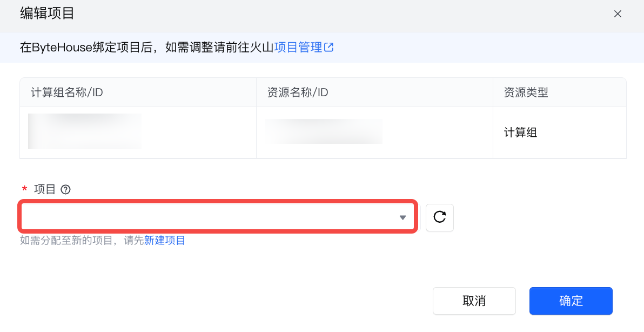Click the 资源类型 column header
The width and height of the screenshot is (644, 332).
526,92
